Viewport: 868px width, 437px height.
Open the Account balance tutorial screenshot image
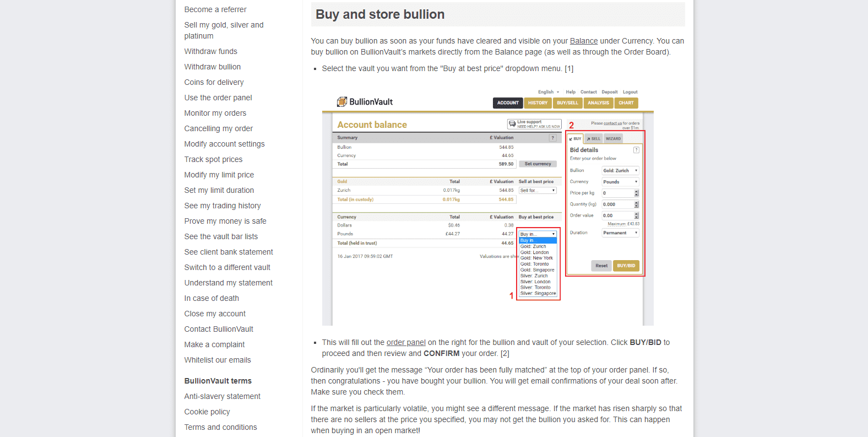pos(488,206)
